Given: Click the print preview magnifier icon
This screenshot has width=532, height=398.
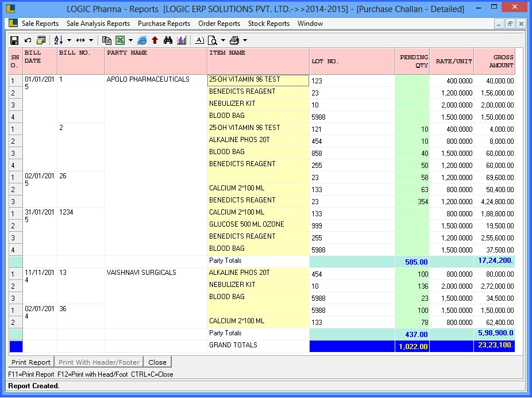Looking at the screenshot, I should 212,40.
